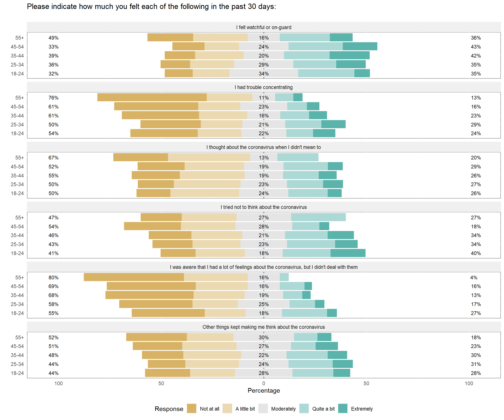
Task: Click the 'Quite a bit' legend swatch
Action: tap(304, 409)
